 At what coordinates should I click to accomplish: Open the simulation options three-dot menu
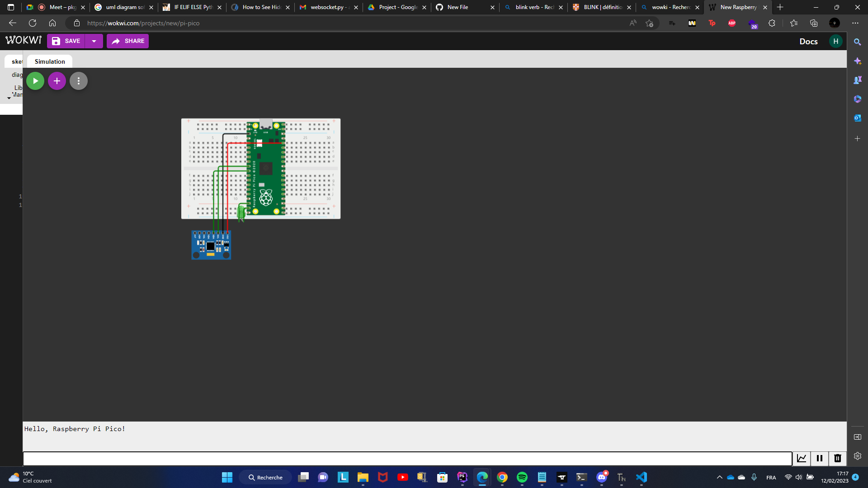coord(78,80)
